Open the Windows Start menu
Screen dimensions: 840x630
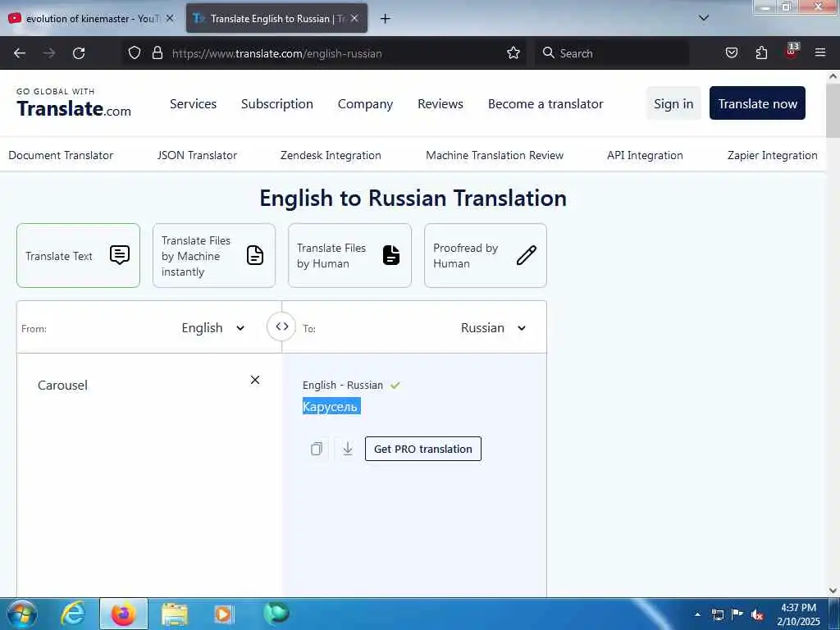point(22,614)
